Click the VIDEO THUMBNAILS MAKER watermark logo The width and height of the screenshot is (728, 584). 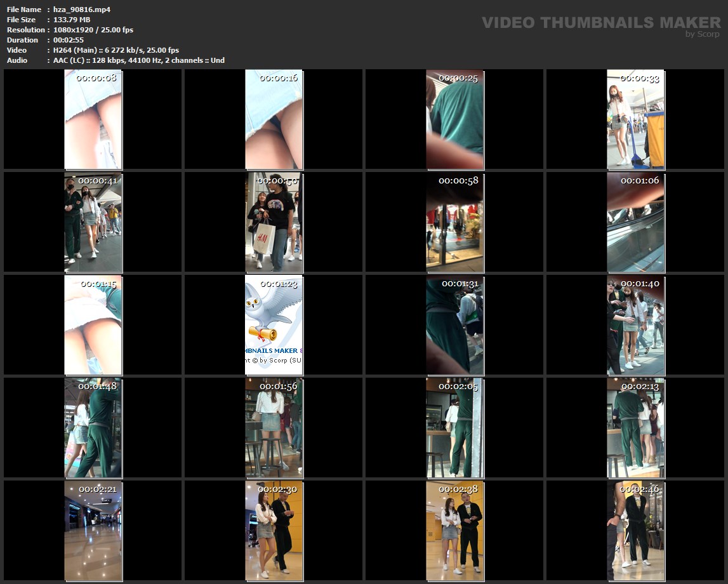coord(600,23)
